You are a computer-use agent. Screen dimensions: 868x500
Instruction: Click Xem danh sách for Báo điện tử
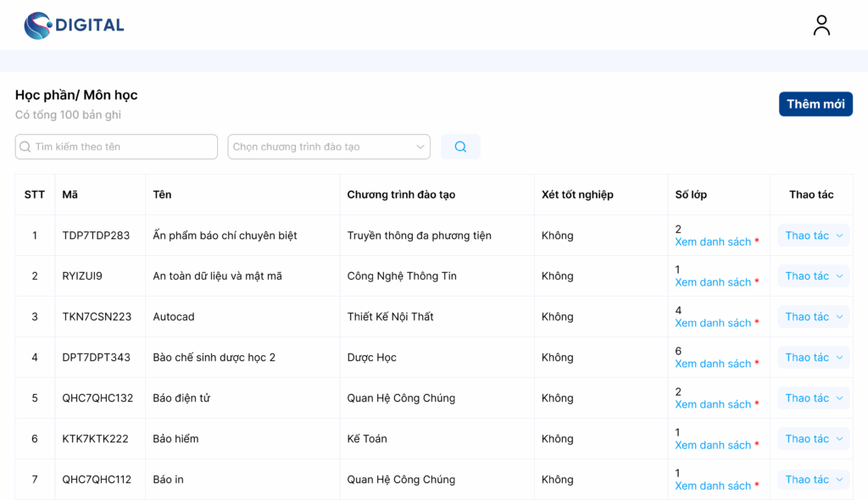point(713,405)
